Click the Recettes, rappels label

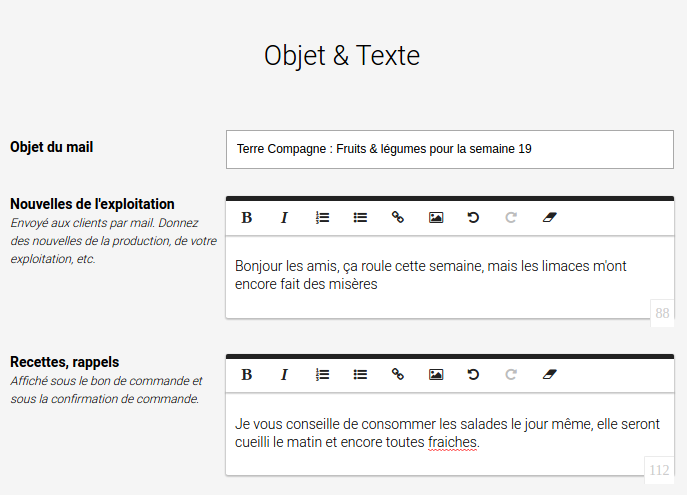tap(64, 362)
